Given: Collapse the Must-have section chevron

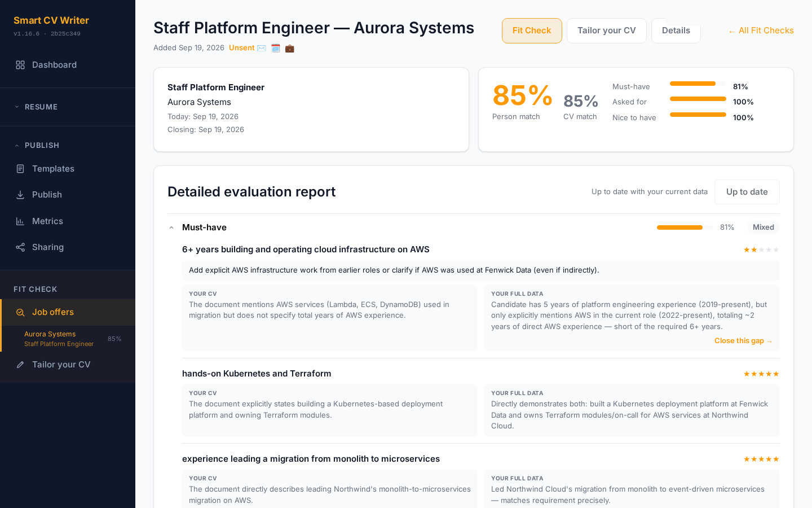Looking at the screenshot, I should coord(171,227).
